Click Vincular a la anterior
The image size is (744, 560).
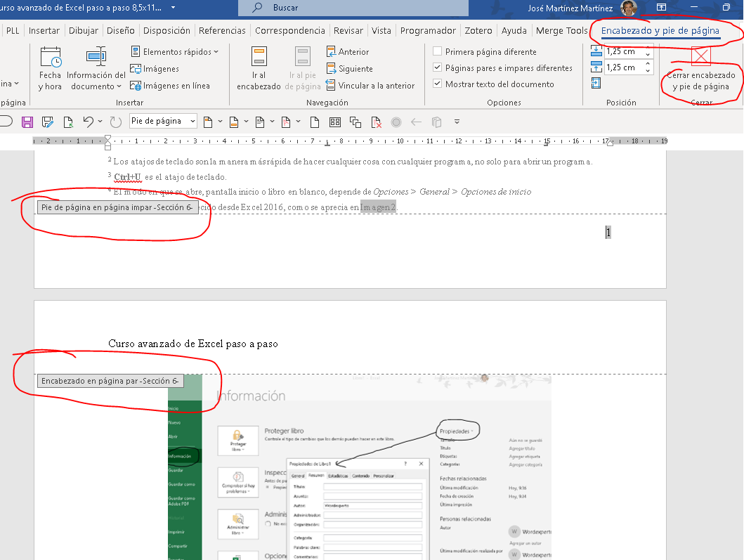click(x=370, y=86)
